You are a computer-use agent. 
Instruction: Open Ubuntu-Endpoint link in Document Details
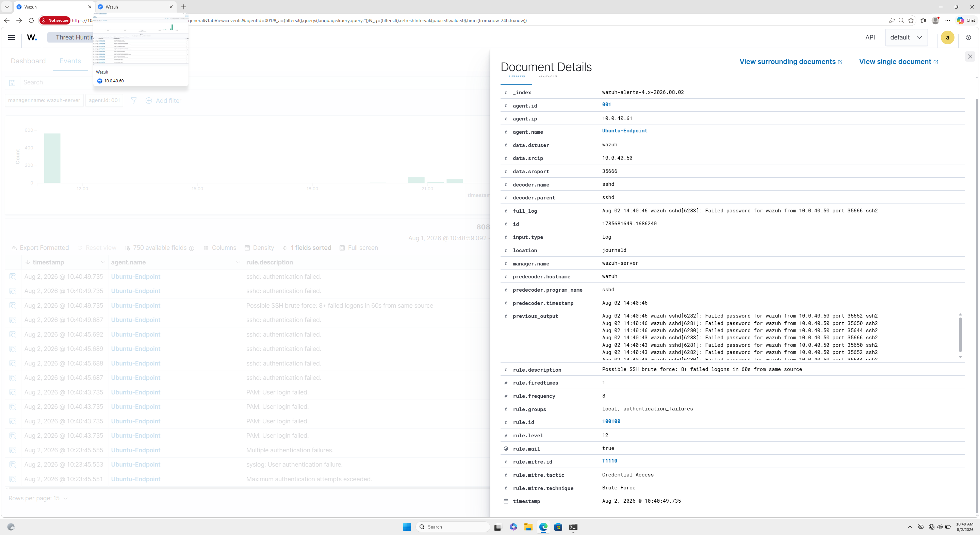pos(625,130)
